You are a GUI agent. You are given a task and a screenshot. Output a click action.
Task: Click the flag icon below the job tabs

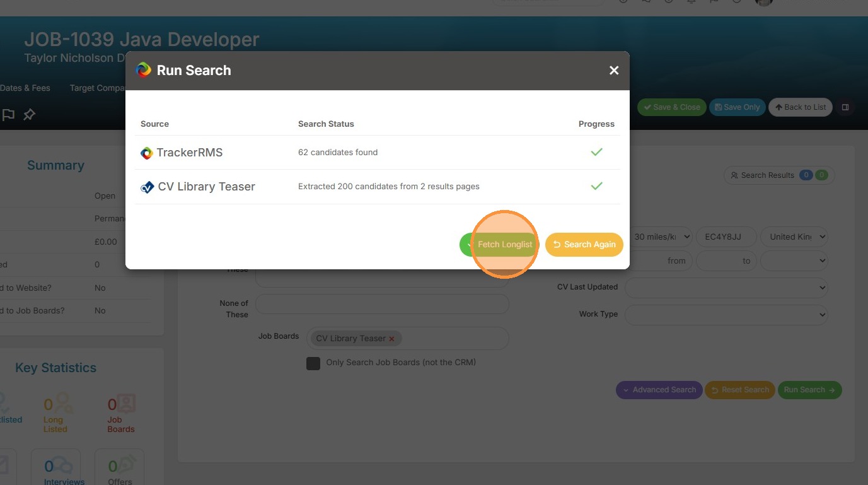[8, 115]
